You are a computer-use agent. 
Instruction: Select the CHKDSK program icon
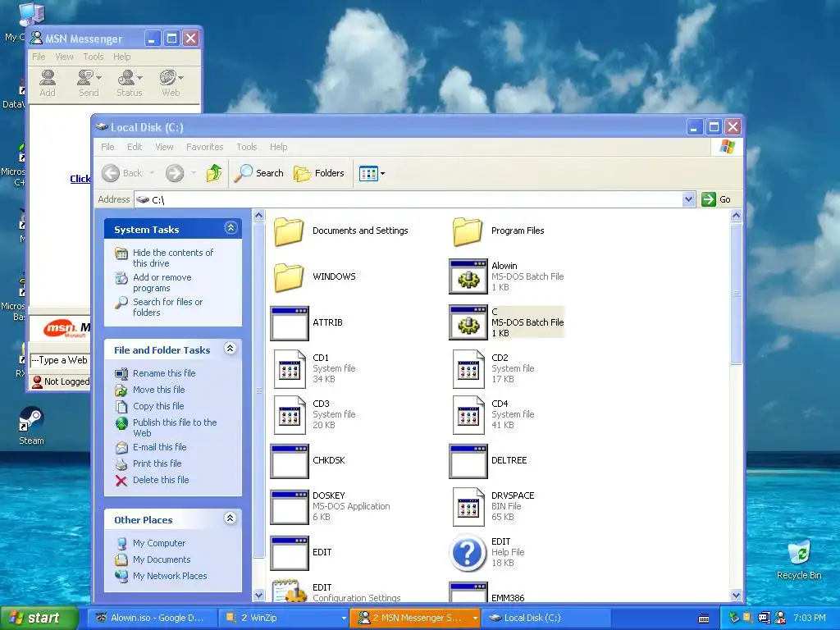(x=290, y=461)
